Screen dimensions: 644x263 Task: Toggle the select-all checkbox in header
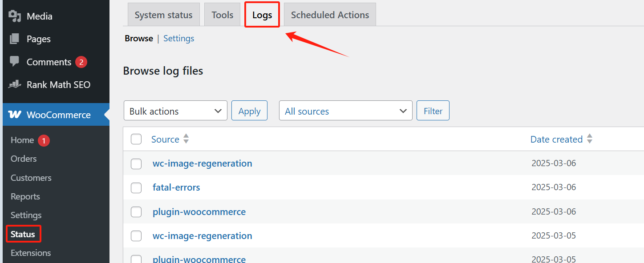tap(136, 139)
